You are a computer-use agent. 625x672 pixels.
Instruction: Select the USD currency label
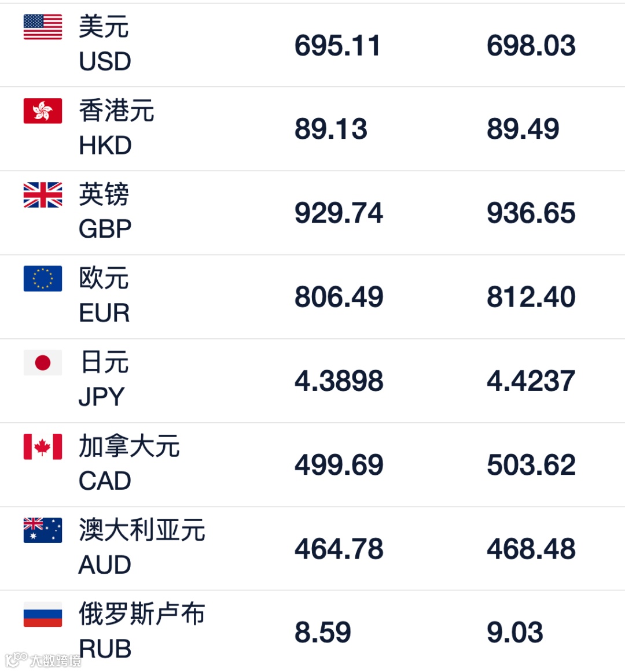pos(105,61)
